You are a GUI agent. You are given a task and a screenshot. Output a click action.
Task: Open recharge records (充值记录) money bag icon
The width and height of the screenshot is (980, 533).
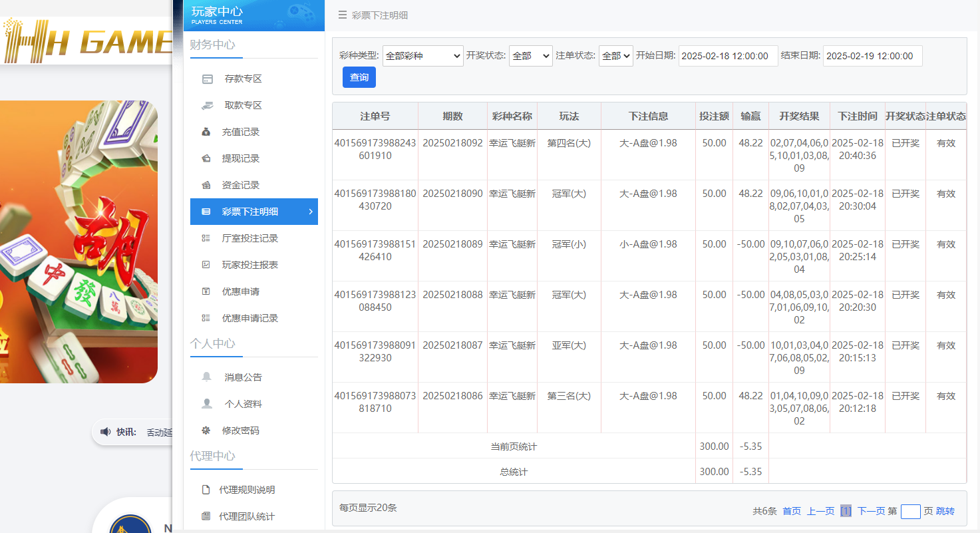tap(206, 132)
